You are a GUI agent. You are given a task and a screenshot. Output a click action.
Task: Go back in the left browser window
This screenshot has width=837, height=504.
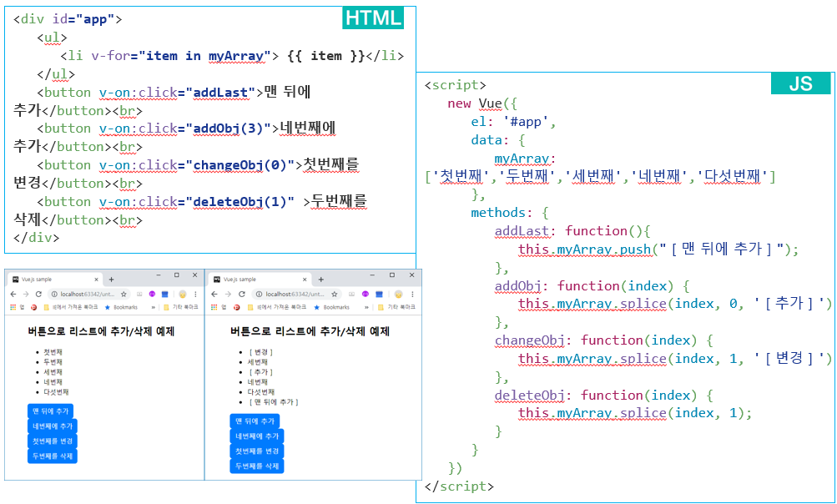(x=13, y=295)
